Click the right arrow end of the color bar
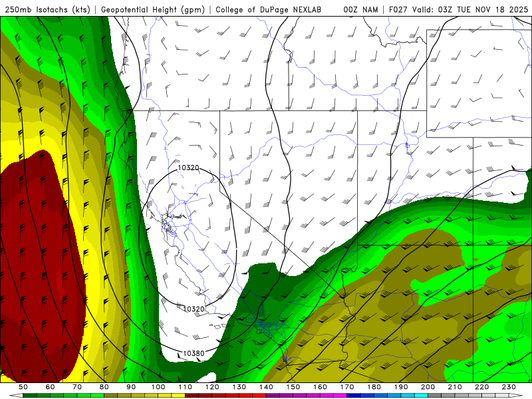The width and height of the screenshot is (532, 399). (516, 395)
